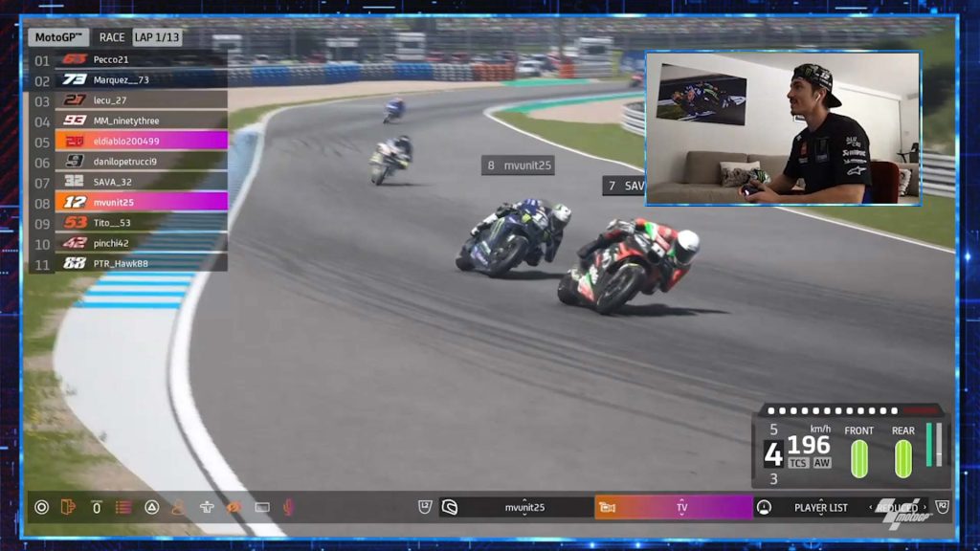Click the options 0 counter icon

tap(97, 507)
